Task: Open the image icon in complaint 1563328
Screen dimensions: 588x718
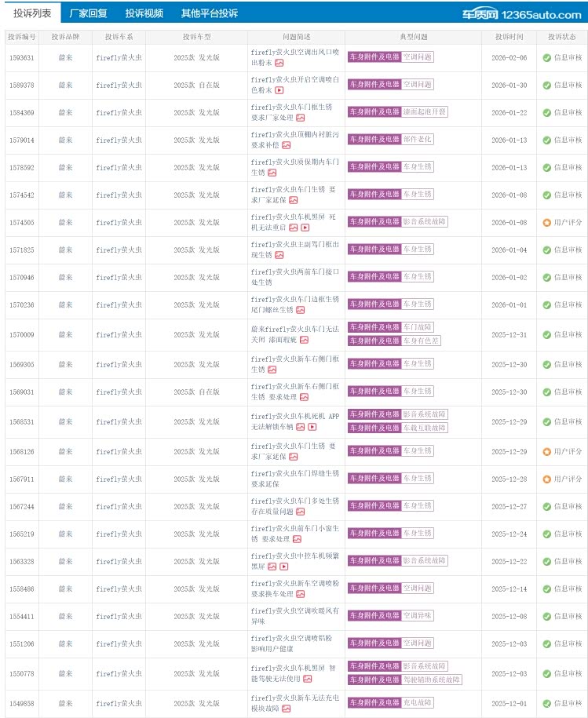Action: pyautogui.click(x=272, y=567)
